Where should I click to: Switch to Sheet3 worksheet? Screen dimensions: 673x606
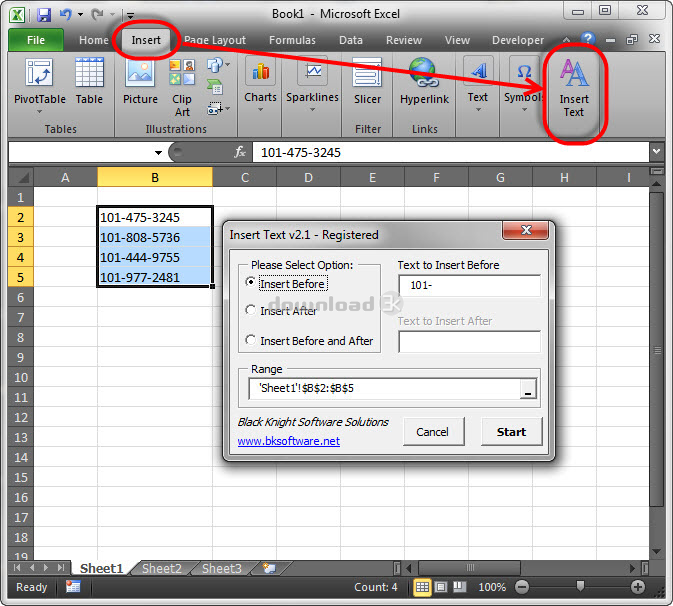[221, 569]
